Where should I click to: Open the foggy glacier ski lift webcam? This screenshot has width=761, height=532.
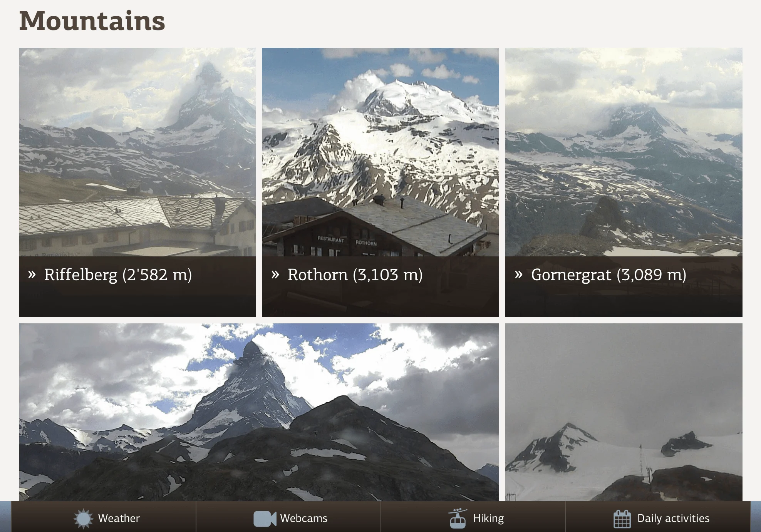624,412
